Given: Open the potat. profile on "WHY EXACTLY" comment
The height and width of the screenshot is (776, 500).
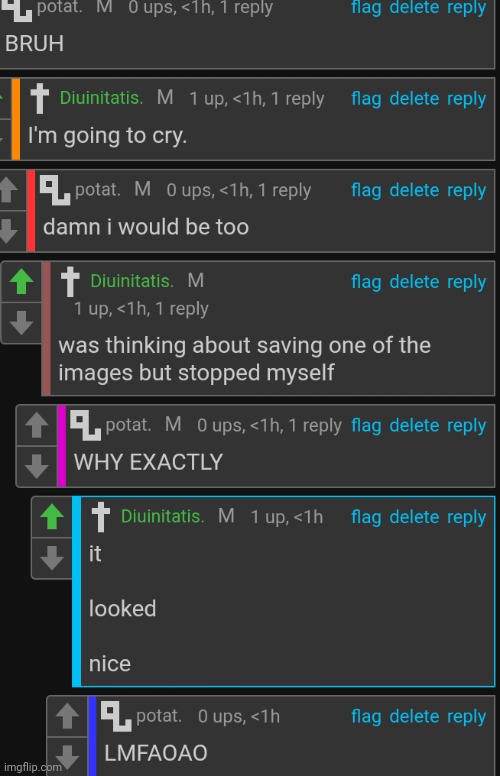Looking at the screenshot, I should click(128, 425).
